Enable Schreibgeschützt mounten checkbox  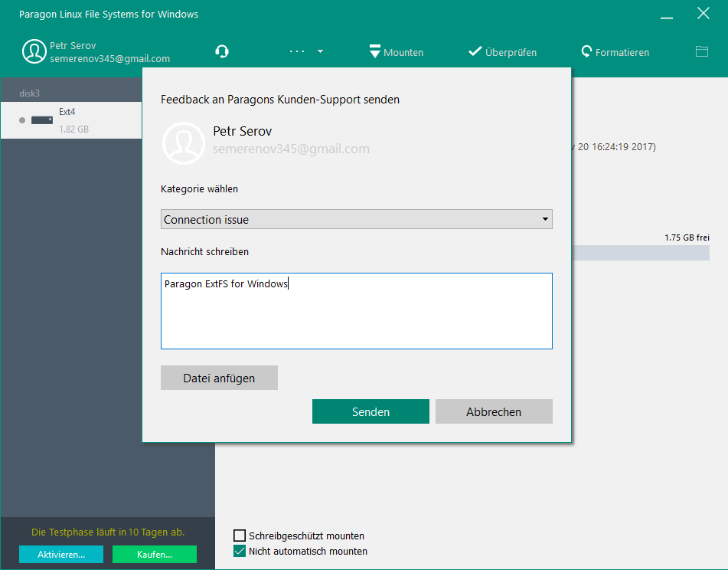coord(240,536)
